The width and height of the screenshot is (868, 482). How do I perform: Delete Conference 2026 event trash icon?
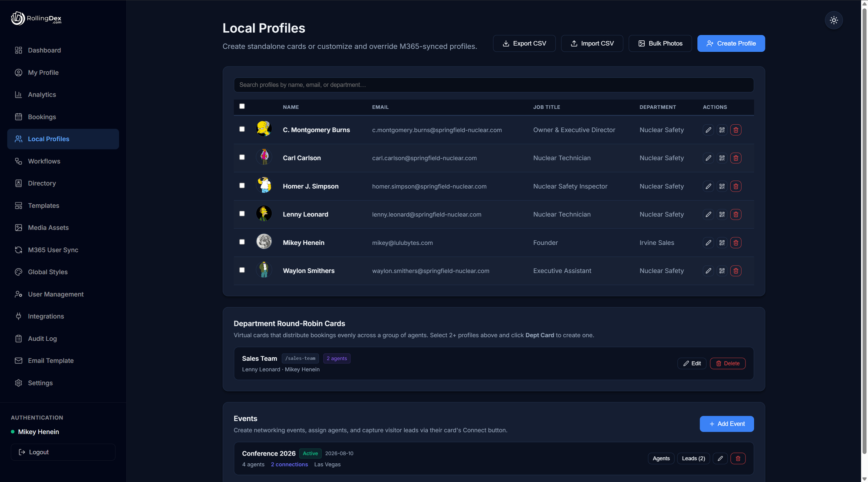tap(738, 459)
